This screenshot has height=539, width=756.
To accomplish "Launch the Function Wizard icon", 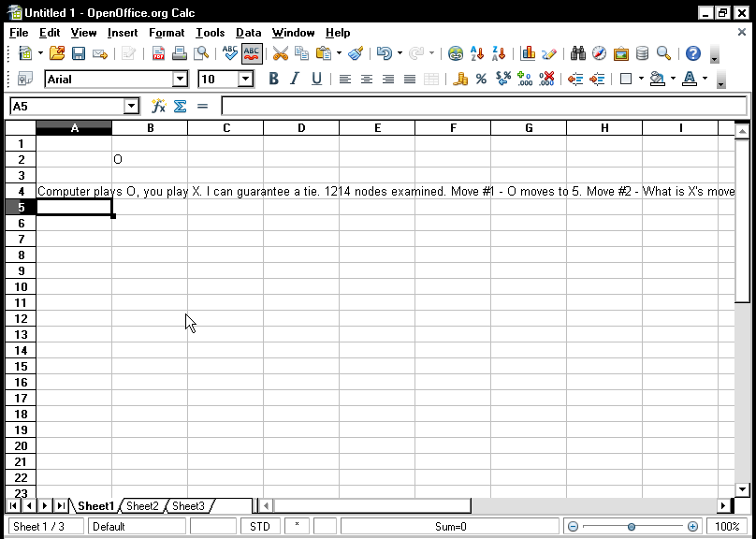I will 158,107.
